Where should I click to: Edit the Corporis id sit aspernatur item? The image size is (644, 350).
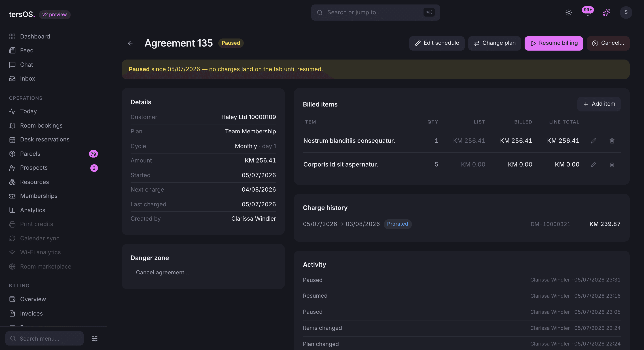593,164
